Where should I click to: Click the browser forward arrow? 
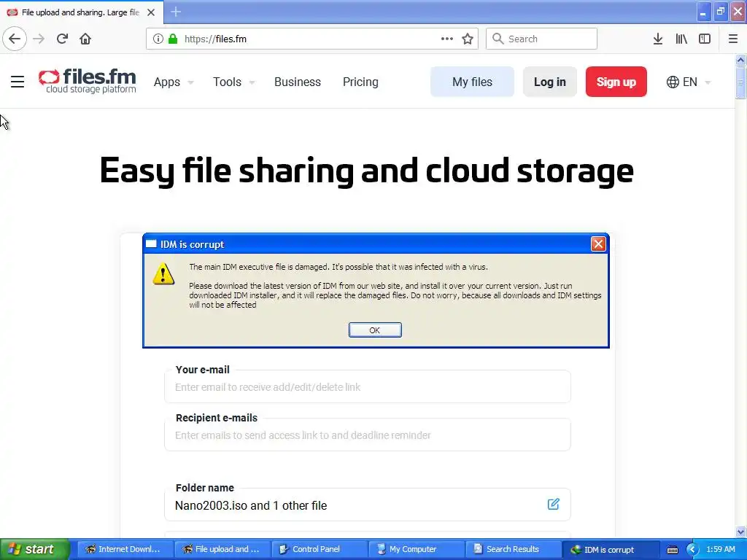tap(39, 39)
